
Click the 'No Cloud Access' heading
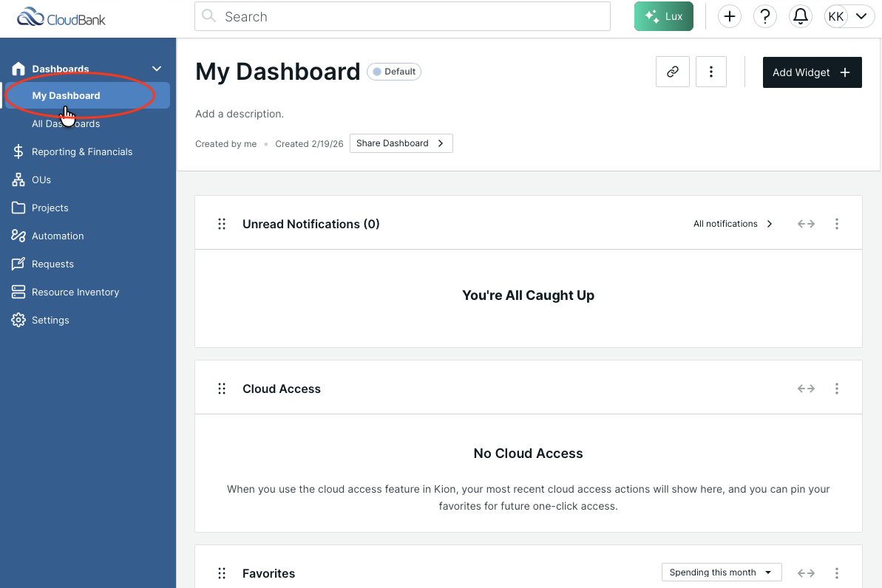[x=528, y=453]
